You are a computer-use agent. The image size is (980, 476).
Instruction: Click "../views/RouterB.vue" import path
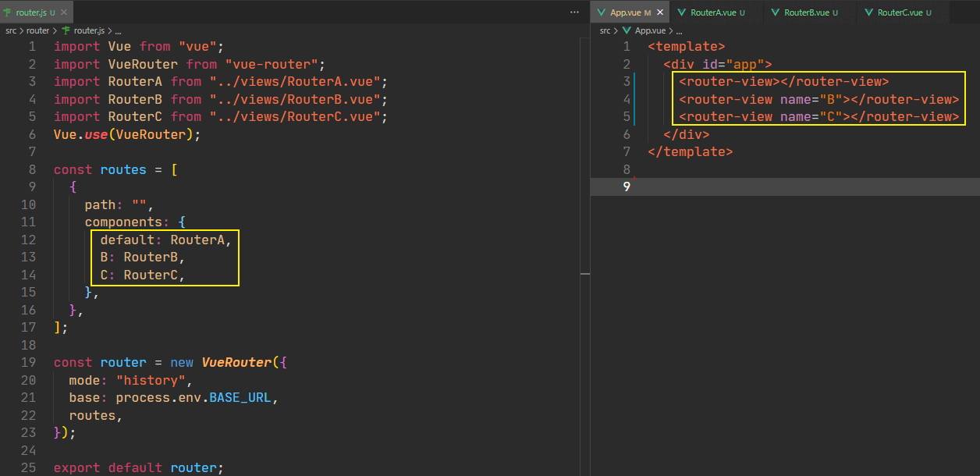pyautogui.click(x=295, y=99)
